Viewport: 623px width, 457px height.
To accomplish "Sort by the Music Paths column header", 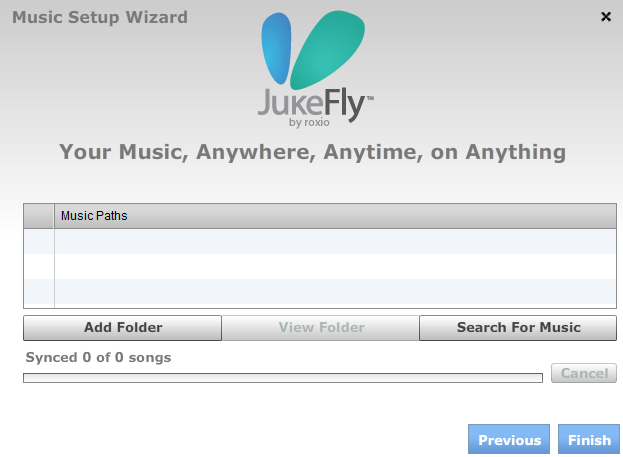I will click(335, 216).
